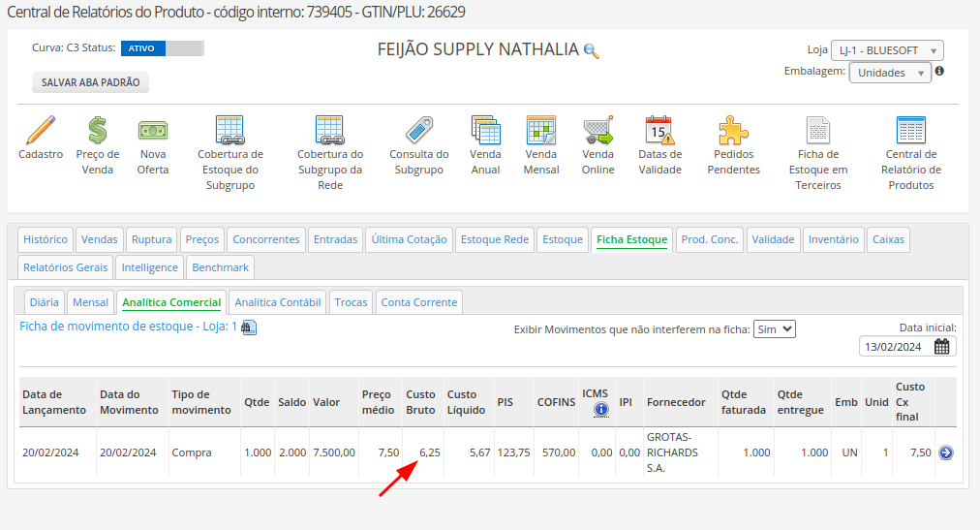Open Consulta do Subgrupo tag icon
This screenshot has width=980, height=530.
(x=418, y=130)
